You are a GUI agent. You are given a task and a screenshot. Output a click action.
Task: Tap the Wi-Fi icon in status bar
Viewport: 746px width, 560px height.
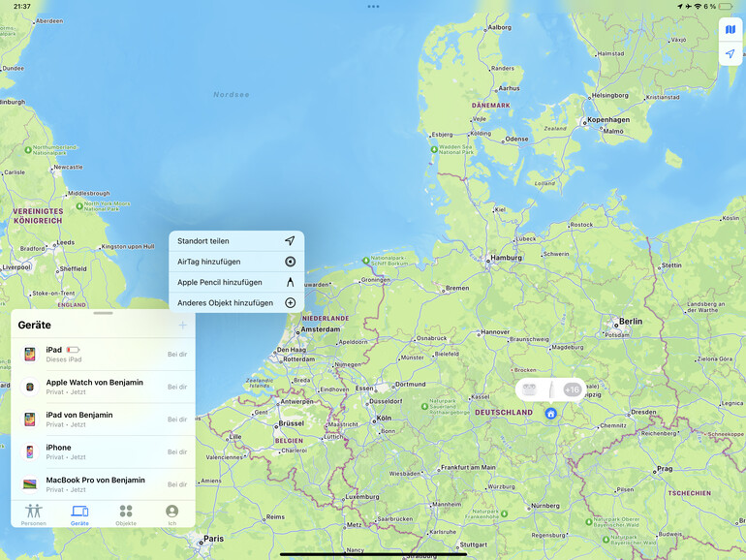(x=698, y=6)
